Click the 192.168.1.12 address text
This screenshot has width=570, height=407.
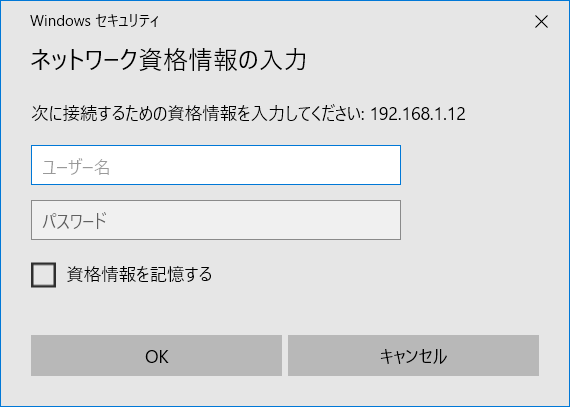point(418,114)
